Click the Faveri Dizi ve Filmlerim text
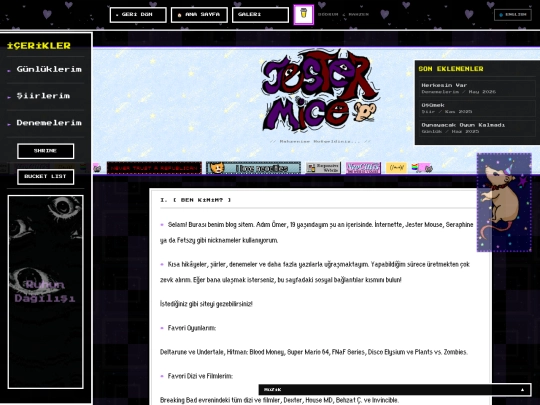540x405 pixels. point(200,376)
